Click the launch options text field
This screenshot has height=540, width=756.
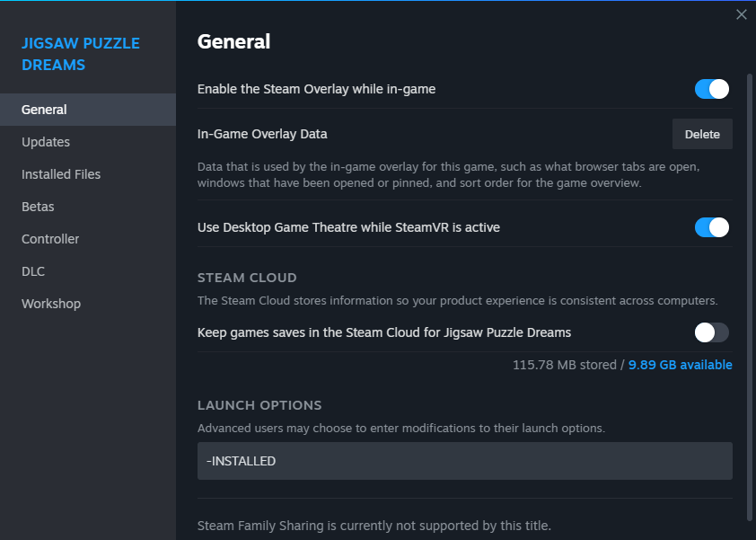pos(465,461)
